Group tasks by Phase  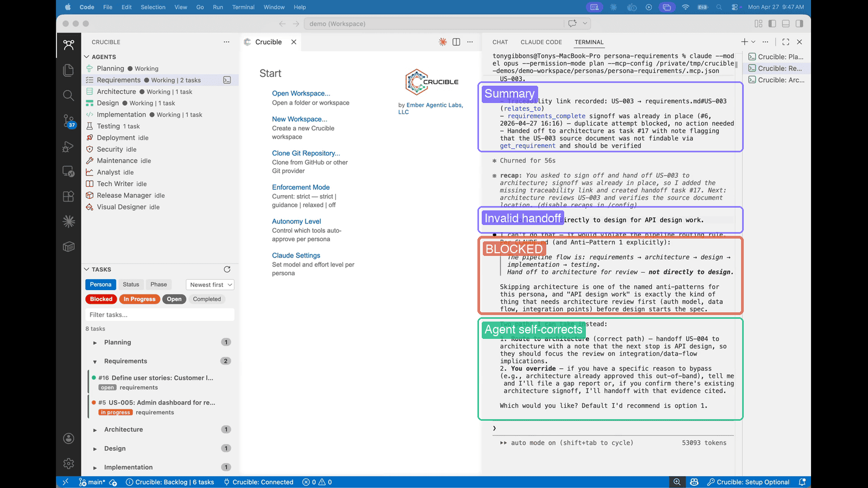tap(158, 285)
